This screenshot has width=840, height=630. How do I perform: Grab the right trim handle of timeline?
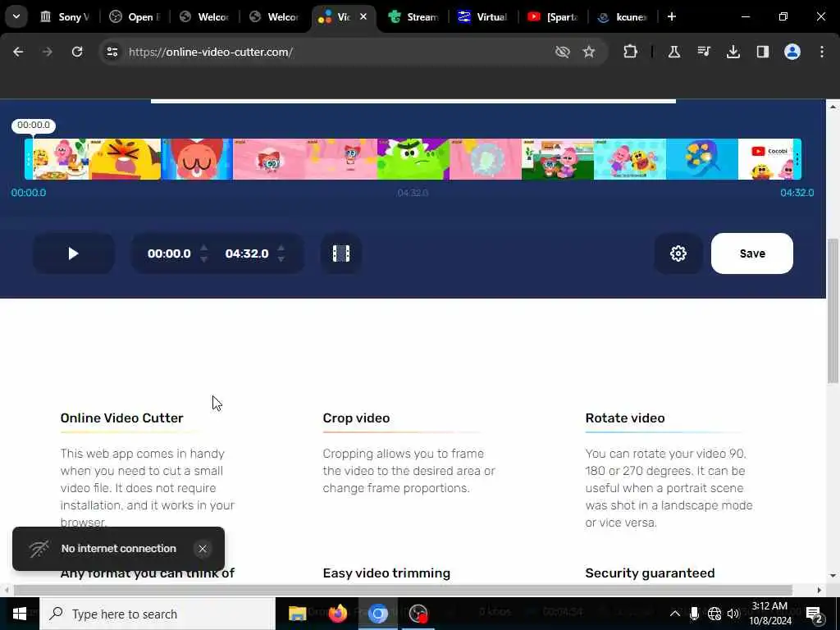point(797,159)
